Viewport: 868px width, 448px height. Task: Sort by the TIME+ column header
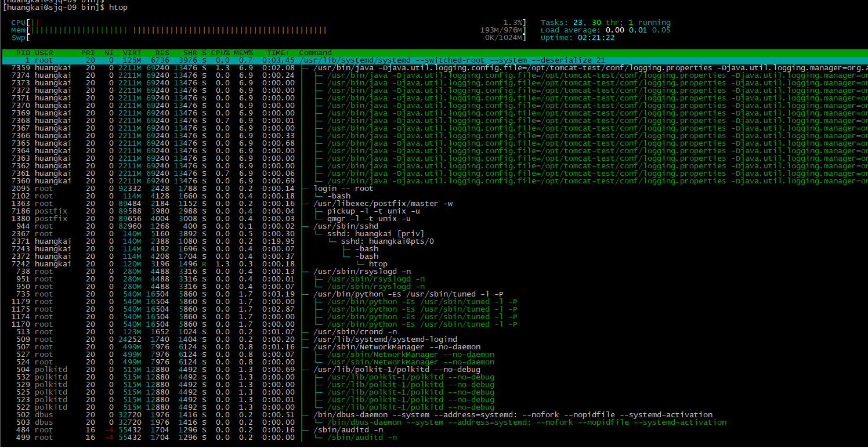[279, 53]
